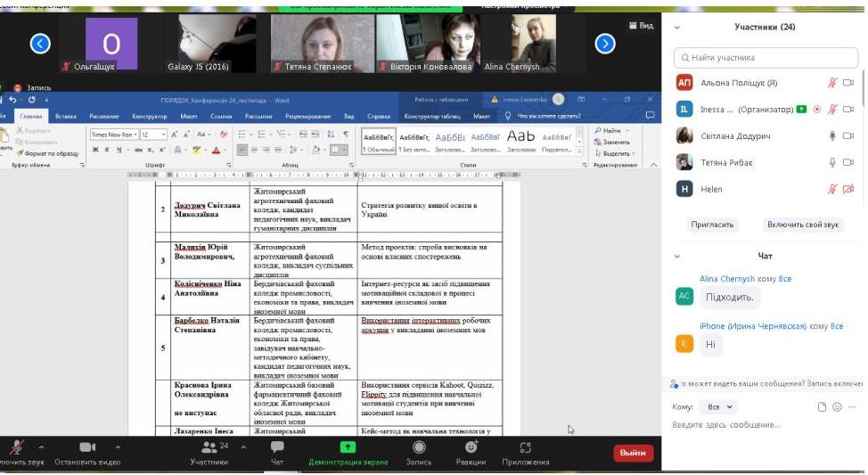This screenshot has height=475, width=868.
Task: Click Заменить in Редактирование group
Action: pyautogui.click(x=611, y=143)
